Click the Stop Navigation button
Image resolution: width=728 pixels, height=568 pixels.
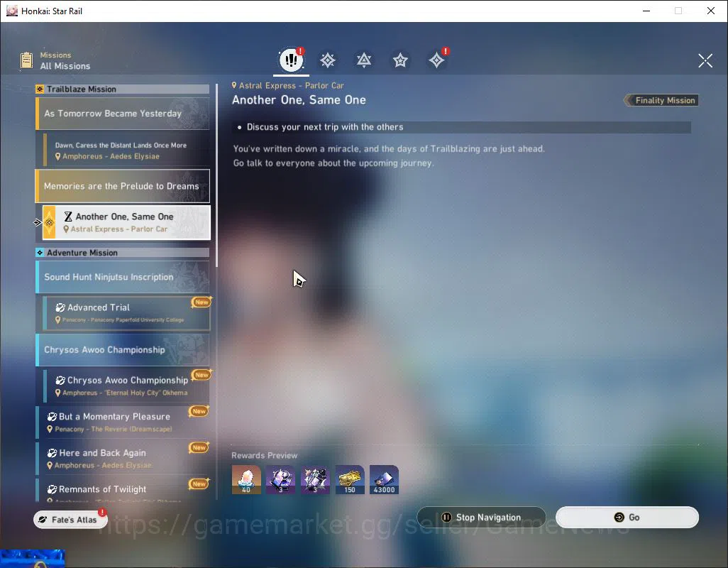tap(482, 518)
